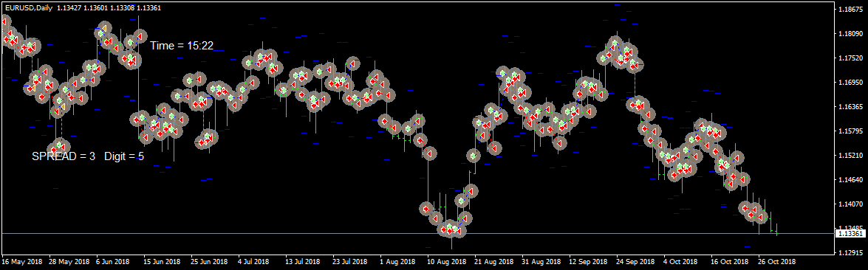Click the 1.17520 price axis label

click(x=850, y=58)
